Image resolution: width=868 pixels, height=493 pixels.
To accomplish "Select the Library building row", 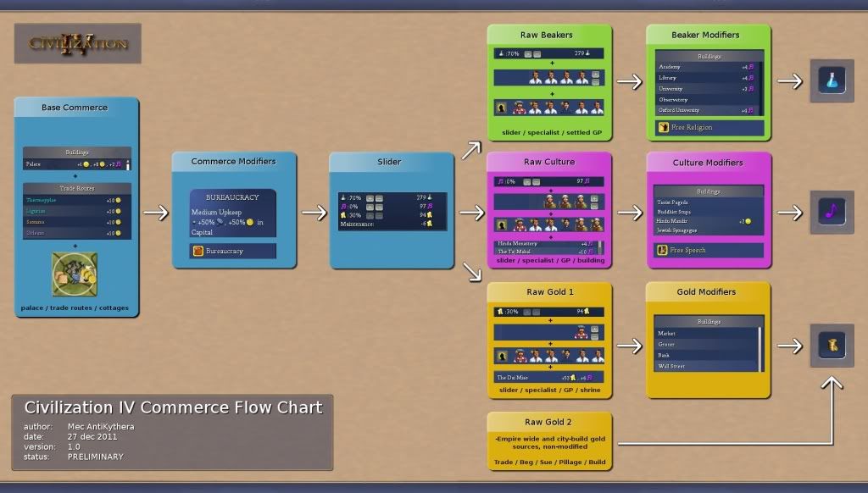I will tap(707, 78).
